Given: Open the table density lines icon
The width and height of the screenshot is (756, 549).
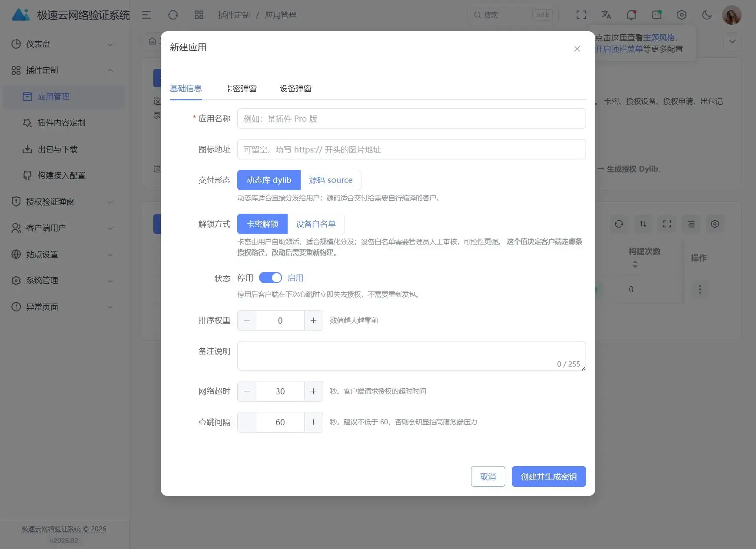Looking at the screenshot, I should tap(691, 224).
